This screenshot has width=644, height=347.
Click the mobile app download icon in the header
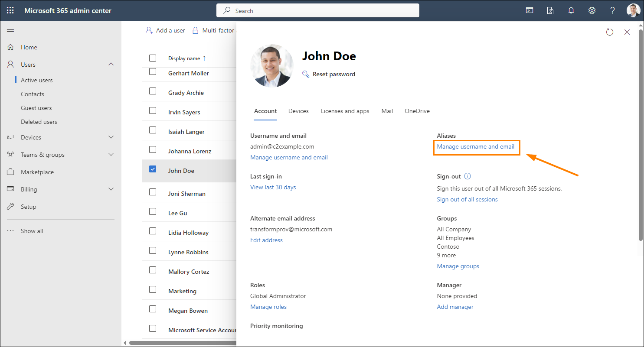[550, 10]
